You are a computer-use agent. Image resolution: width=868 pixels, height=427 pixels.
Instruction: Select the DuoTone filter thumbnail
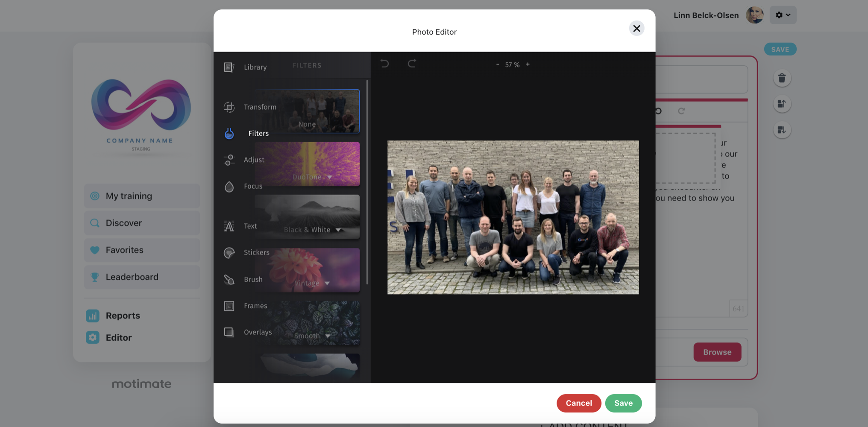(307, 164)
